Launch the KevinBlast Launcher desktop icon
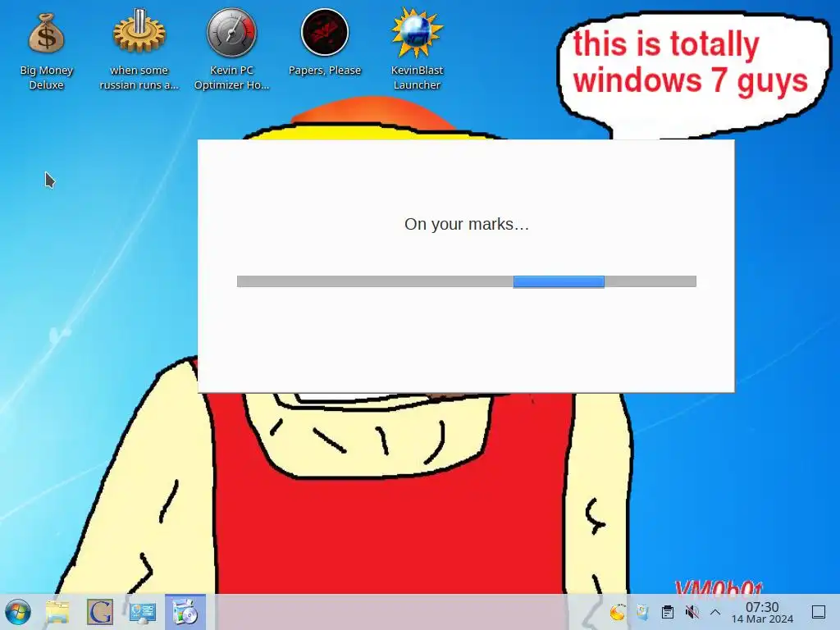Screen dimensions: 840x630 [x=417, y=49]
